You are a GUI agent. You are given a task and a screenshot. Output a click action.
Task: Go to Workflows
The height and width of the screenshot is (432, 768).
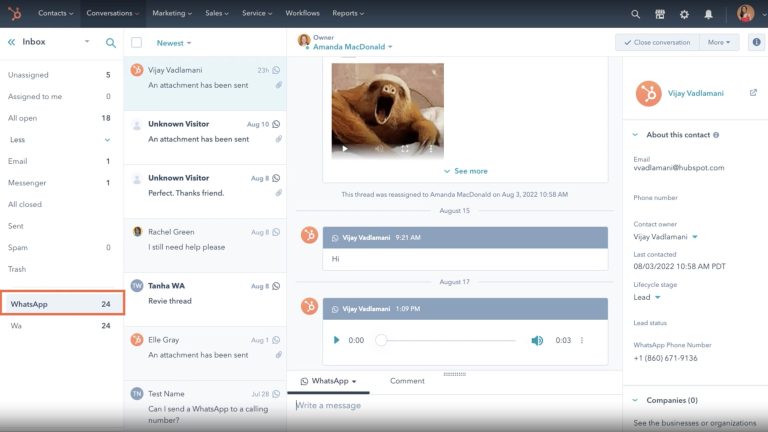tap(302, 13)
